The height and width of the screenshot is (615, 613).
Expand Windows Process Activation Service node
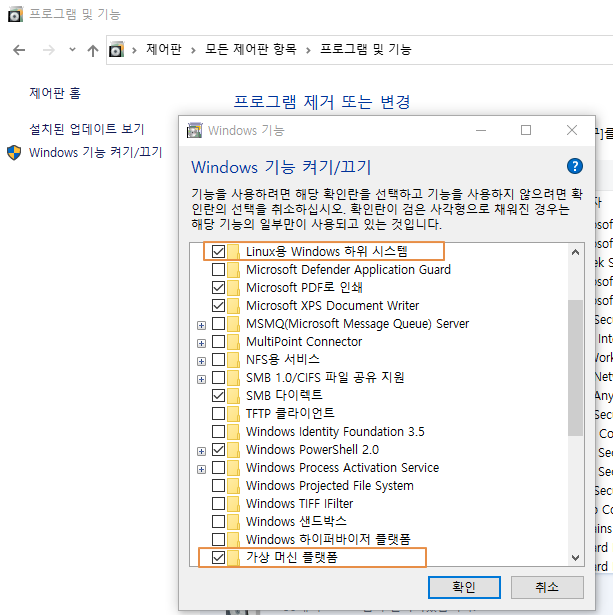(201, 469)
